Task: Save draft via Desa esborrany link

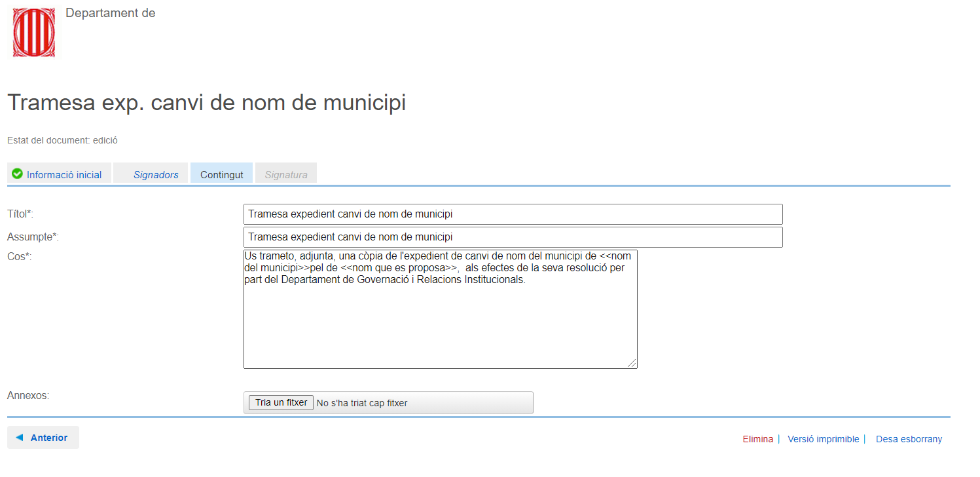Action: coord(909,439)
